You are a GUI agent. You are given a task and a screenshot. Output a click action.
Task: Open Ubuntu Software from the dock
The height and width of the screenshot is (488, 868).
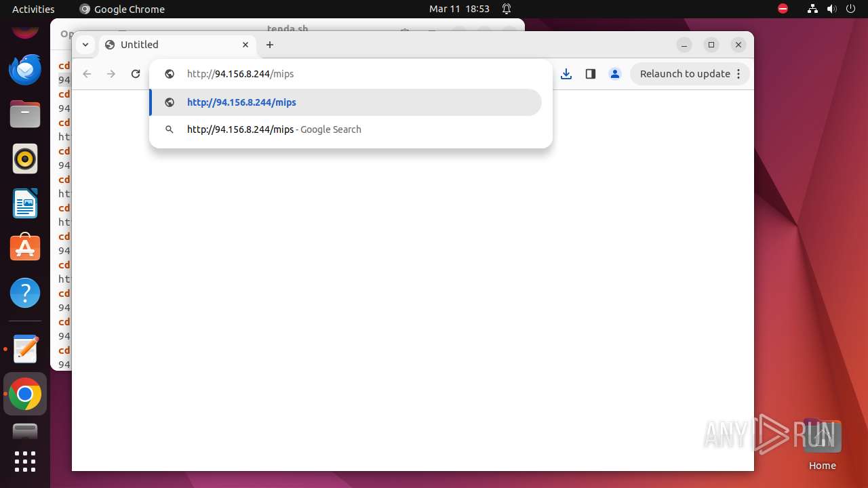(x=25, y=248)
